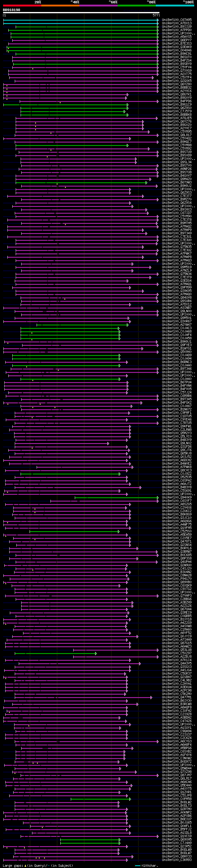Open the UniRef100_O04846 entry
Screen dimensions: 197x868
[177, 50]
